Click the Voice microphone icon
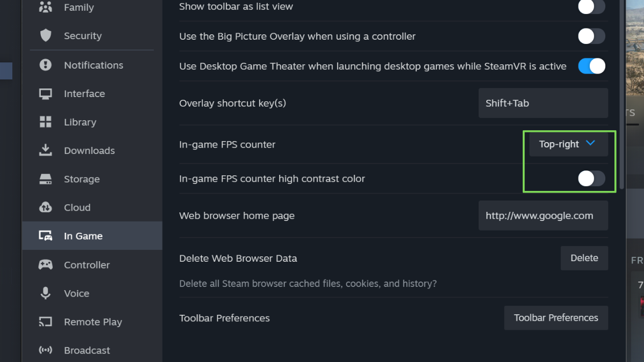 (x=46, y=293)
